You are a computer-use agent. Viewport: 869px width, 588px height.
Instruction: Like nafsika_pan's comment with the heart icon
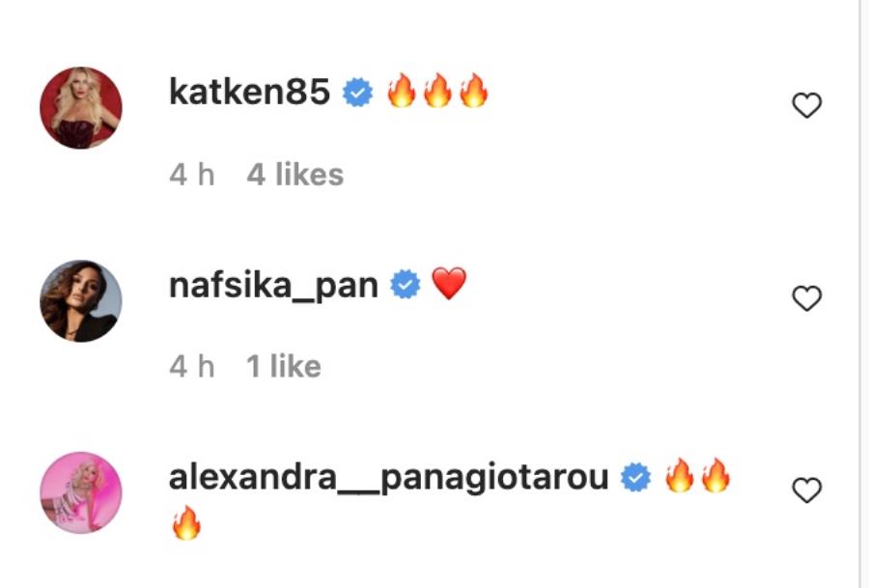[x=806, y=298]
